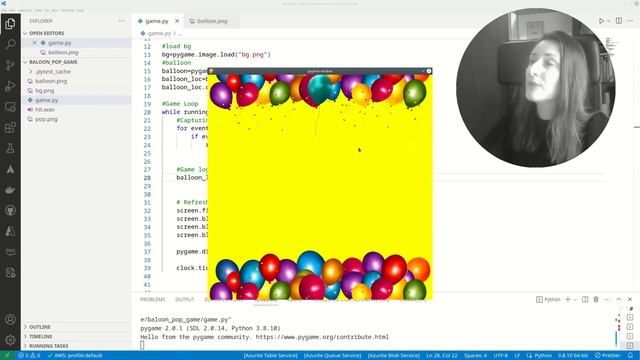
Task: Open notifications bell in status bar
Action: (631, 356)
